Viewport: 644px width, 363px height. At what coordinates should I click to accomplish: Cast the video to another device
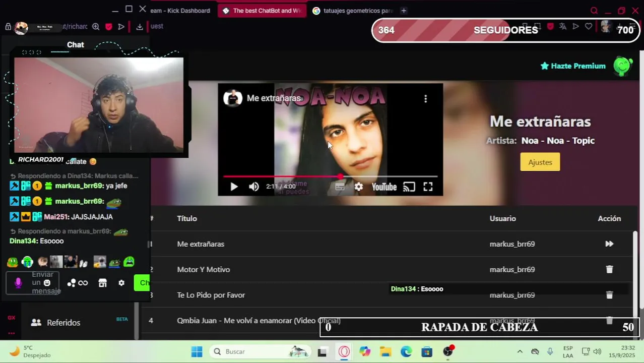(x=409, y=187)
